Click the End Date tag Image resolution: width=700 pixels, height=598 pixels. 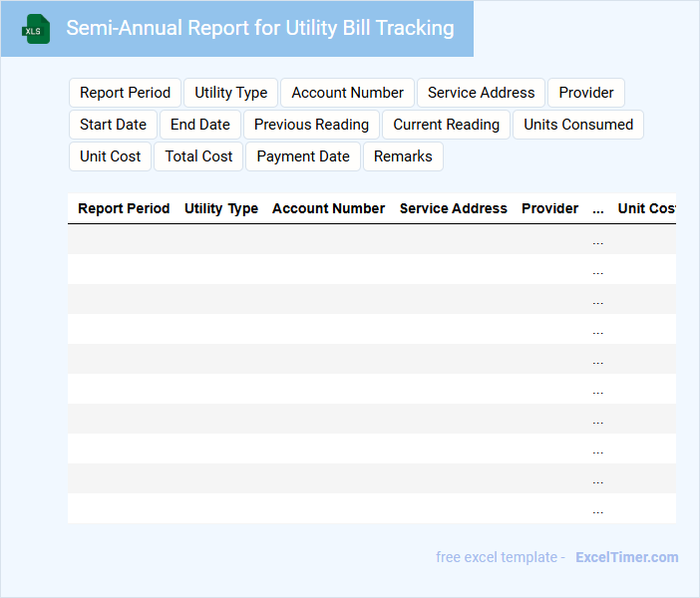[x=200, y=125]
